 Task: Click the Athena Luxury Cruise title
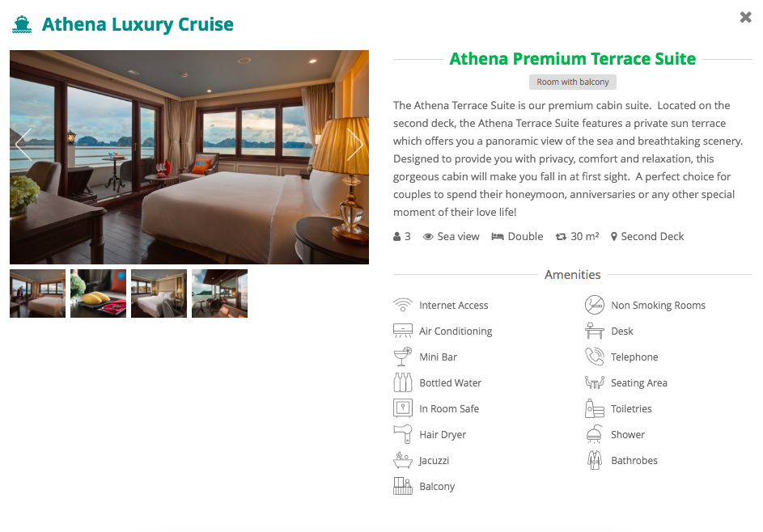(138, 24)
